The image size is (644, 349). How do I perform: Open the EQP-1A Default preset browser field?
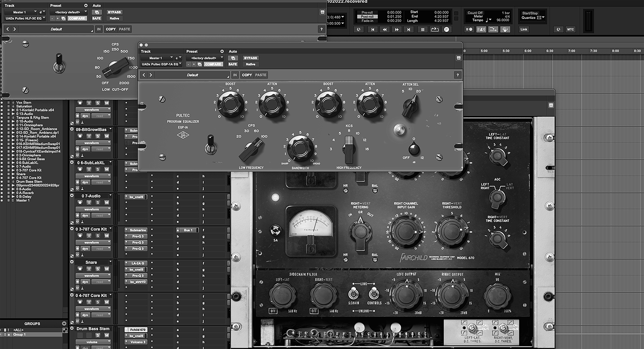point(192,75)
